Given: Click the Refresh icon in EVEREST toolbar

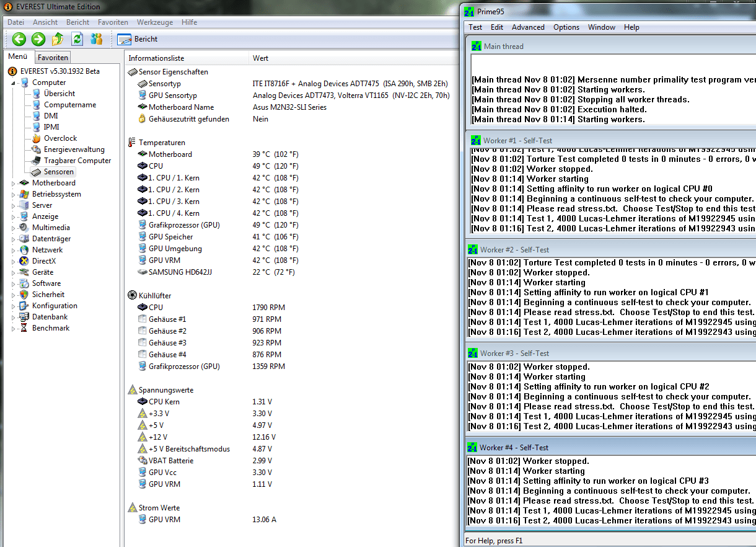Looking at the screenshot, I should (77, 39).
